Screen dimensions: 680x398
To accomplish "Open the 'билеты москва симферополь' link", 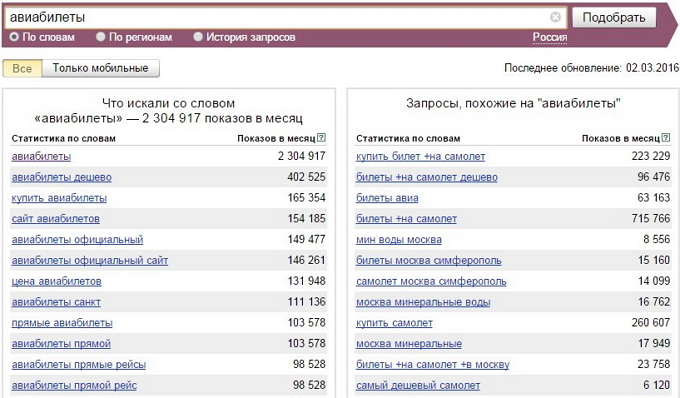I will click(x=428, y=261).
